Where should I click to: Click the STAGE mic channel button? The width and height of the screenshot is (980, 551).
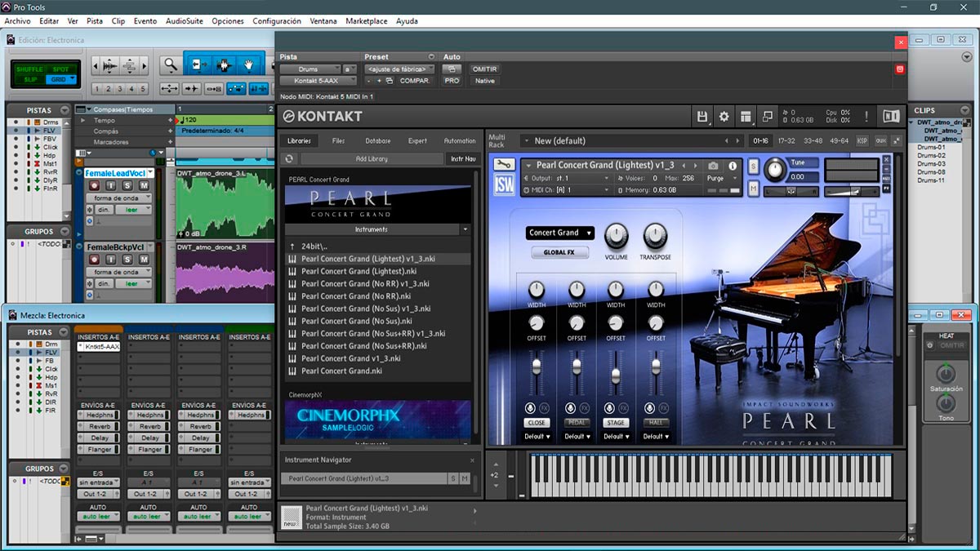(616, 423)
